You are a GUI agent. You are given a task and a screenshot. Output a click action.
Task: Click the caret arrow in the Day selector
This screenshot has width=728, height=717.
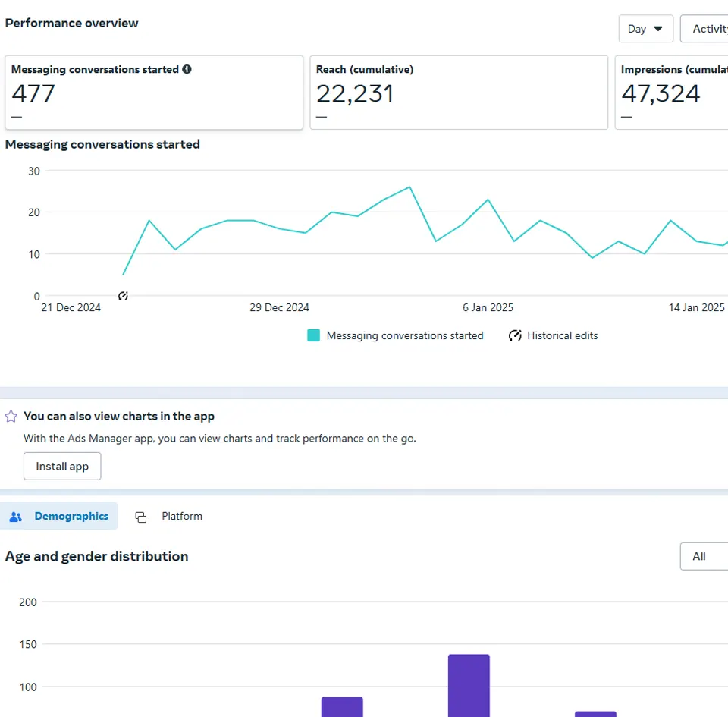click(x=658, y=29)
